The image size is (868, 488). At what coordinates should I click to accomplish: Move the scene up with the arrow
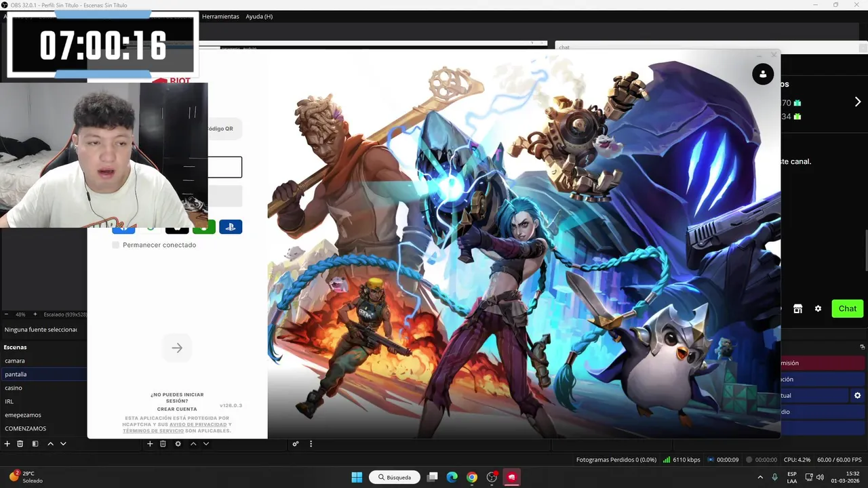point(50,444)
